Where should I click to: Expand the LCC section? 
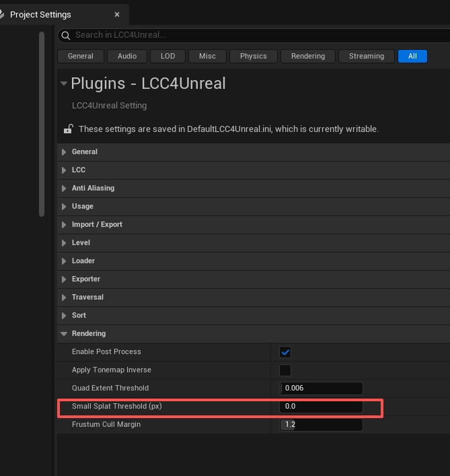click(x=64, y=170)
